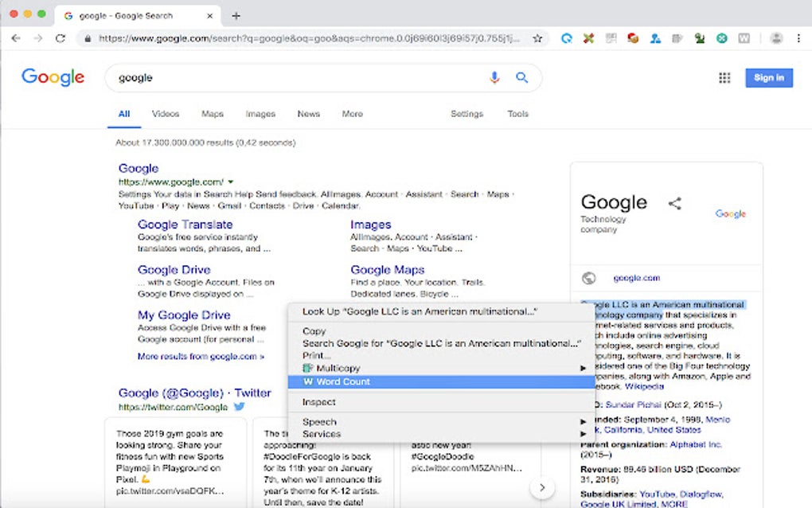Click the blue people extension icon
This screenshot has height=508, width=812.
(655, 38)
